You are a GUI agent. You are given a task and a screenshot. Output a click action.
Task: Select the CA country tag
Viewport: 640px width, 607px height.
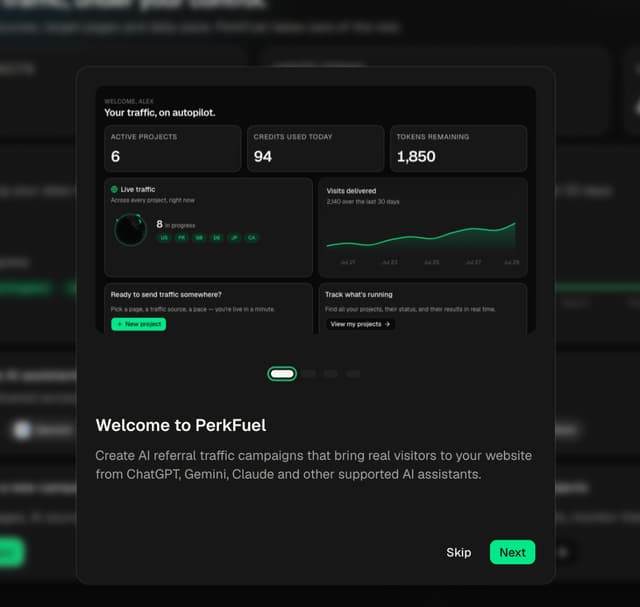252,238
